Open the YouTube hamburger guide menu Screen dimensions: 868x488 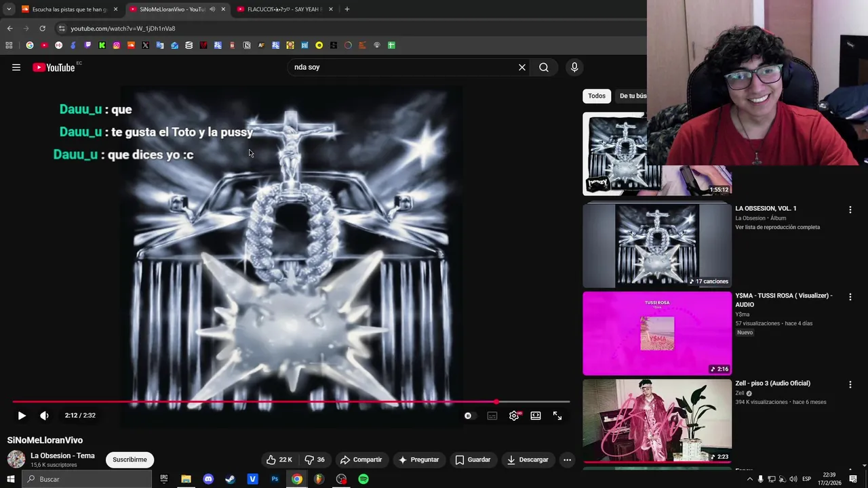(x=16, y=67)
